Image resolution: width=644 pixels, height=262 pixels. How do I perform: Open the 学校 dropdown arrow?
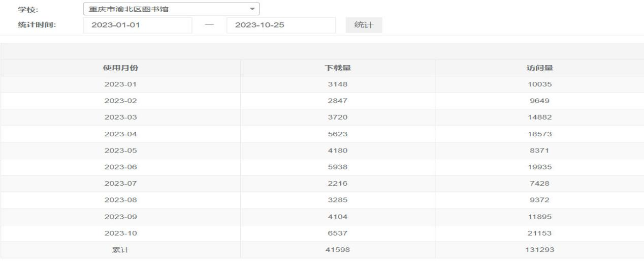pos(252,9)
